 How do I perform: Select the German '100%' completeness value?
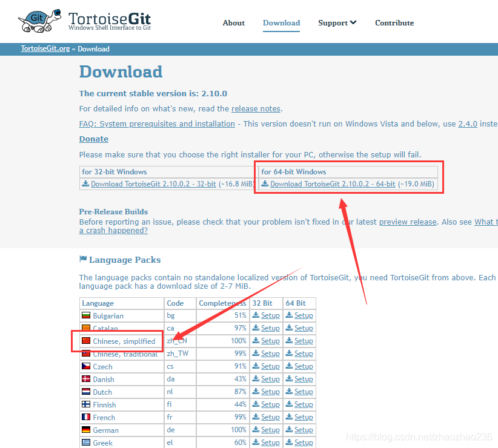(239, 430)
